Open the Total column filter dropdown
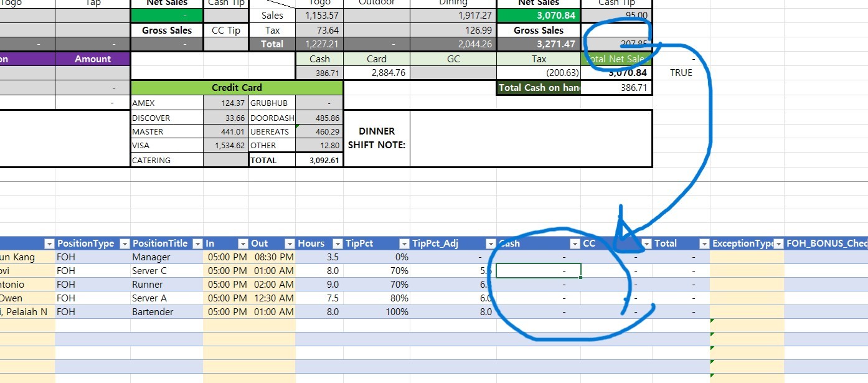The width and height of the screenshot is (868, 383). [704, 244]
